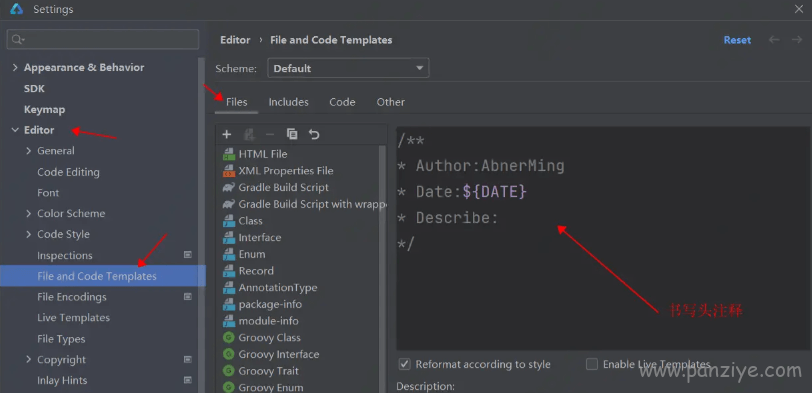Screen dimensions: 812x393
Task: Select the Groovy Trait template row
Action: [298, 371]
